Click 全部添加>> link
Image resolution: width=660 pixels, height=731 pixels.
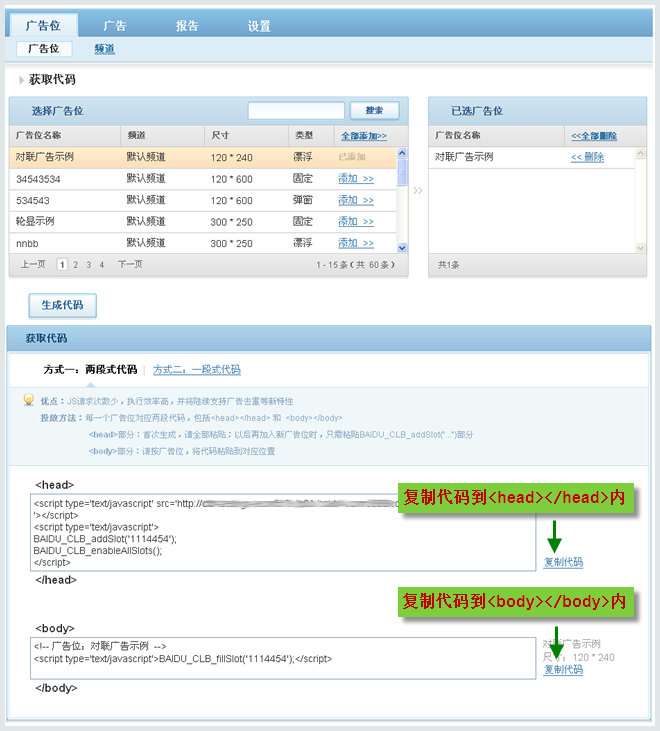click(x=364, y=136)
